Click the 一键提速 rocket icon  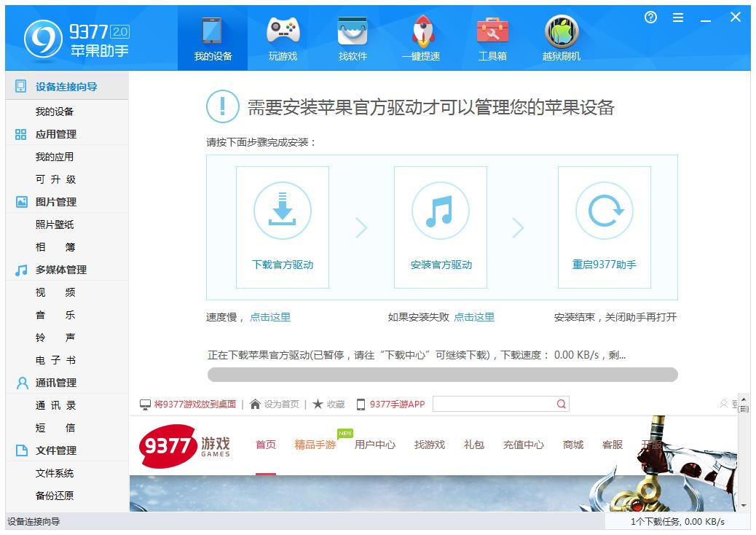[x=421, y=32]
